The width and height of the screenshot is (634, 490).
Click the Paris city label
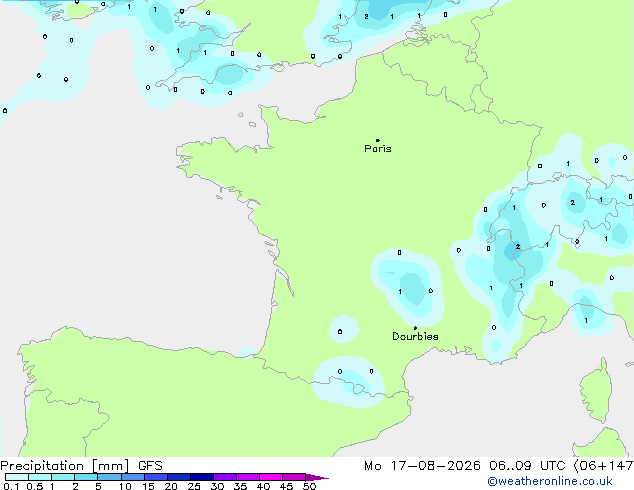[378, 149]
